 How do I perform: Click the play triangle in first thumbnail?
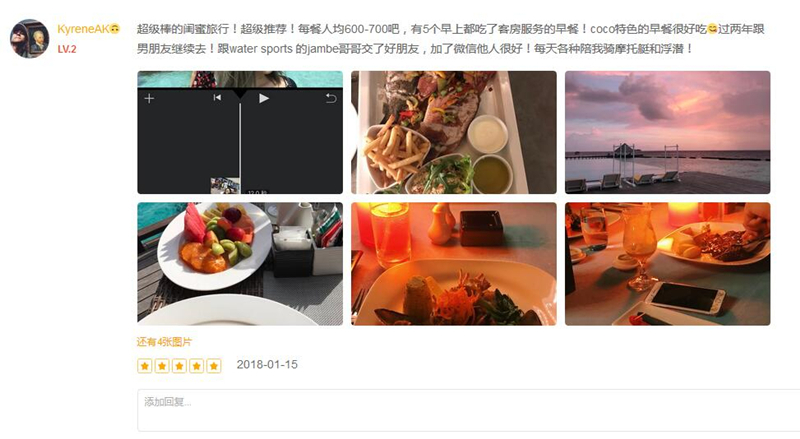tap(263, 98)
